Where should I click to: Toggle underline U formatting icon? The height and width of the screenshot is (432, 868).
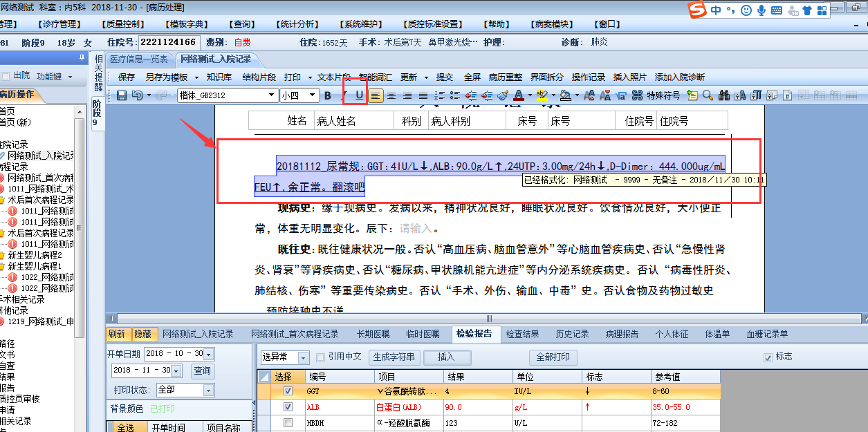[359, 95]
